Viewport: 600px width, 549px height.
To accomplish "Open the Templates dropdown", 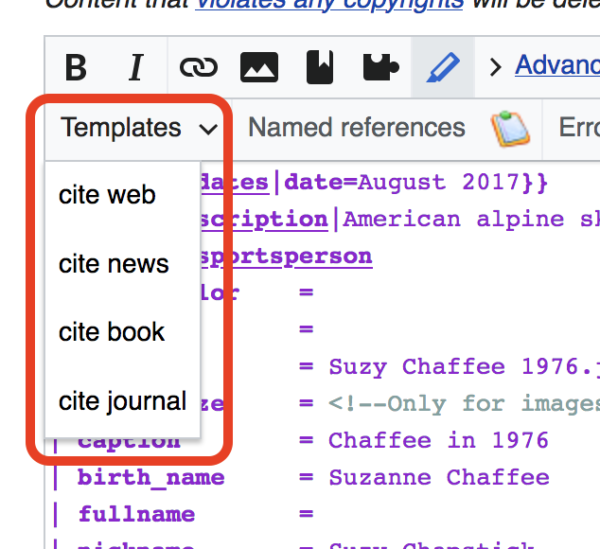I will (x=139, y=128).
